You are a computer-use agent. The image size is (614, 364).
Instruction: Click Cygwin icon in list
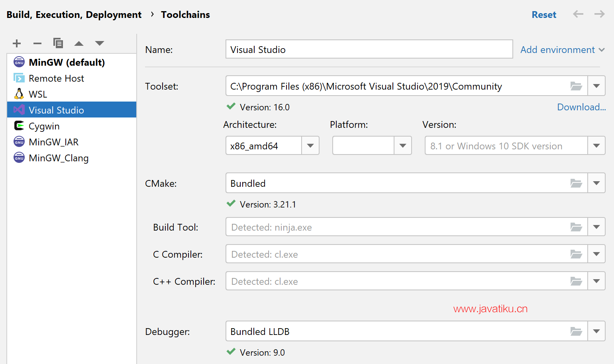point(19,126)
